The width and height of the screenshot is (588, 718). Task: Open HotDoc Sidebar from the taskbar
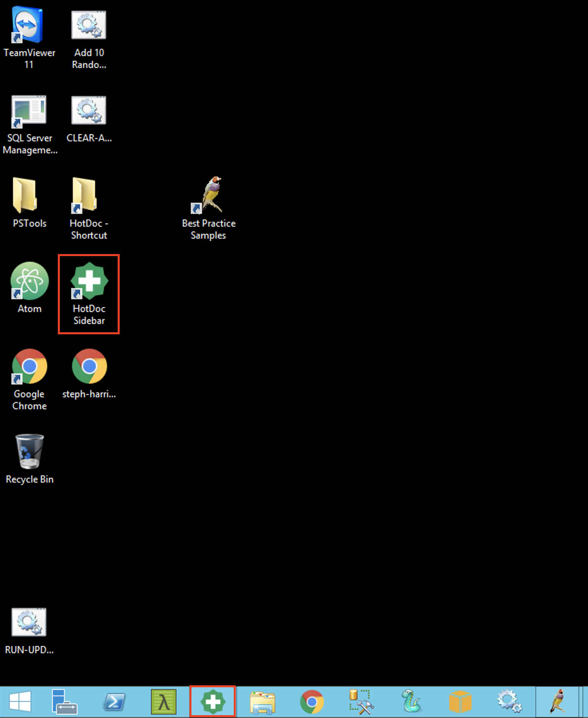pyautogui.click(x=213, y=702)
